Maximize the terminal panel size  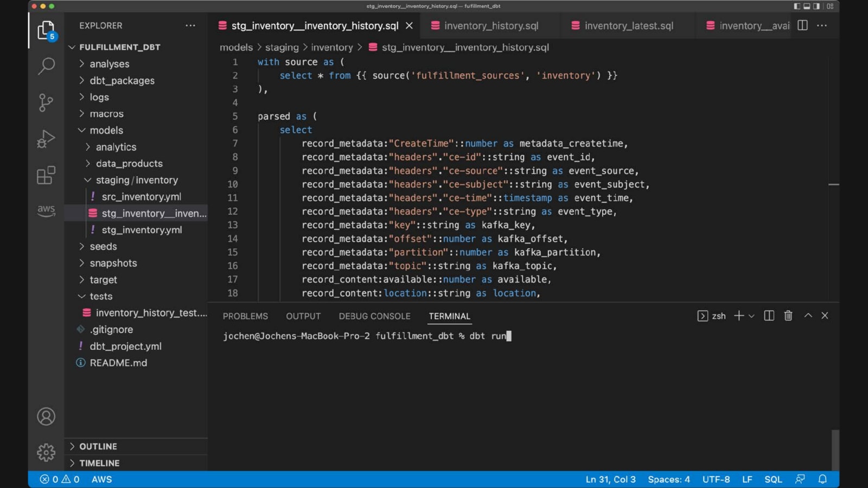[808, 316]
